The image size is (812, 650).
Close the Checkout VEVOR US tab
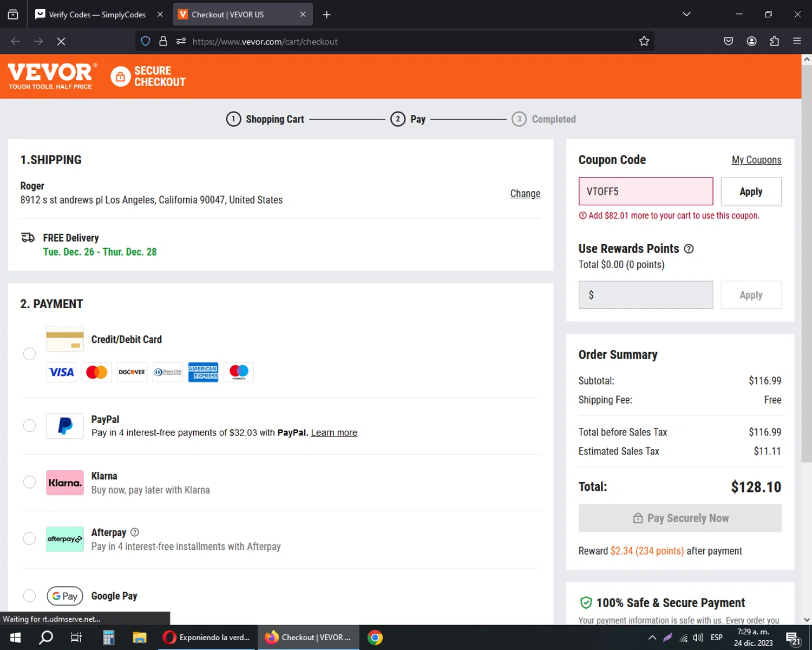pos(303,15)
